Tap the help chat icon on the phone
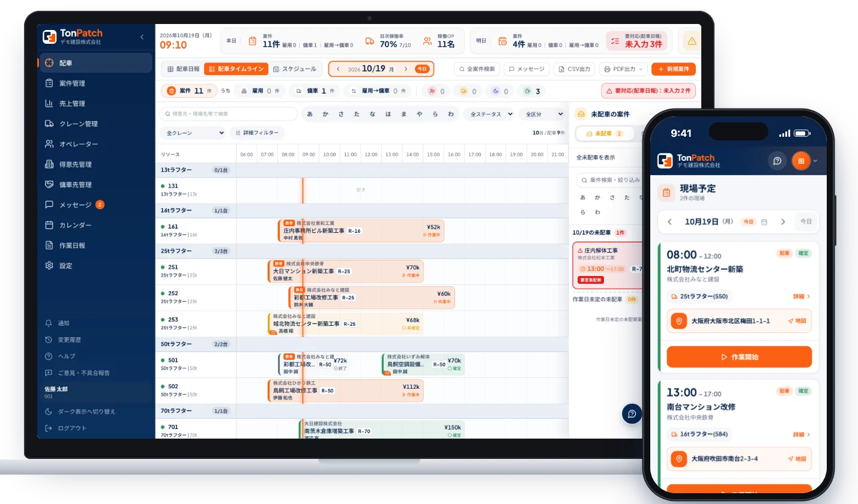858x504 pixels. pyautogui.click(x=778, y=161)
